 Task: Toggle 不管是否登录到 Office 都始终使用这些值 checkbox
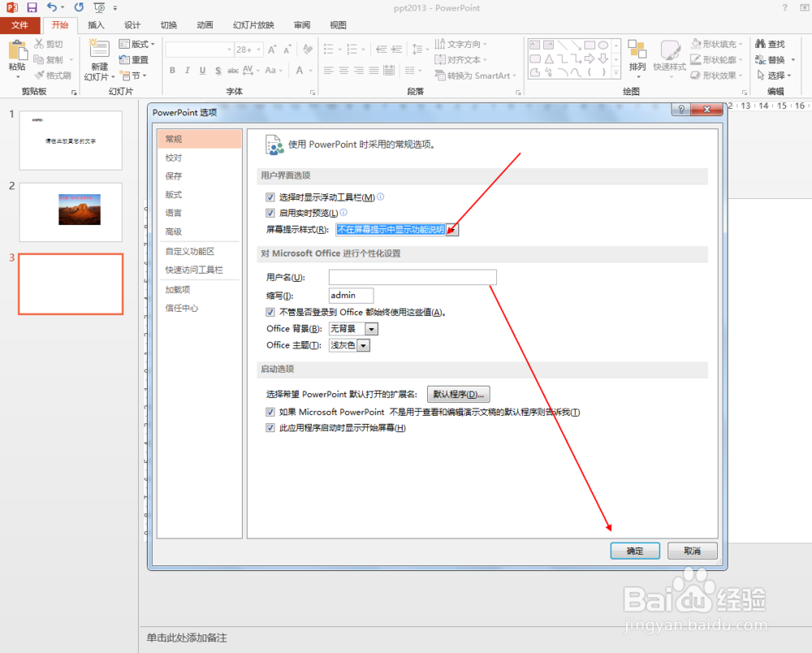(270, 312)
